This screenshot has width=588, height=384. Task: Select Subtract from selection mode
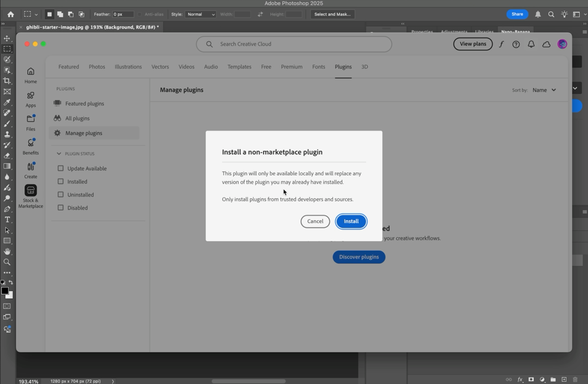coord(71,14)
